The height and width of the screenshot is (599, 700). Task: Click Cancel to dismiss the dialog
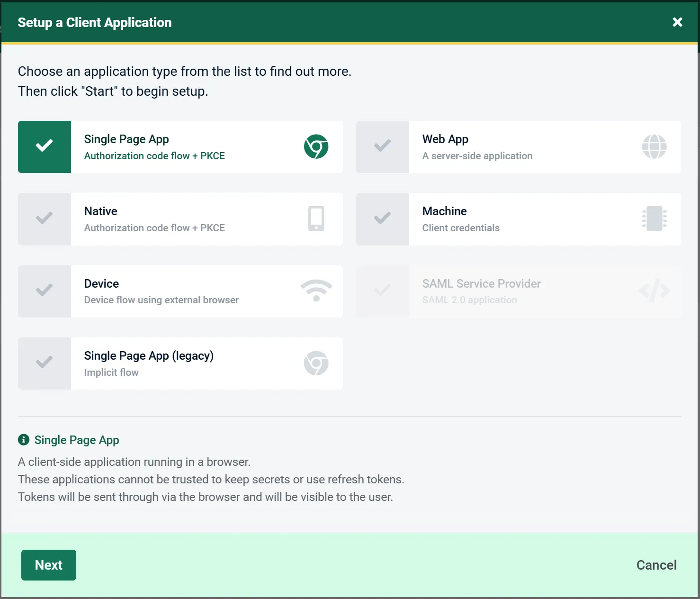pyautogui.click(x=656, y=565)
